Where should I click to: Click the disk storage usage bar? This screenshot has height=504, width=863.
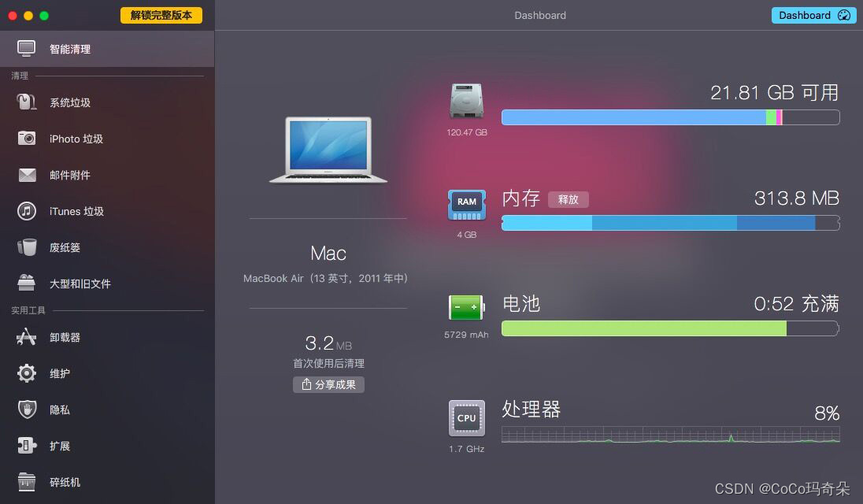coord(670,117)
